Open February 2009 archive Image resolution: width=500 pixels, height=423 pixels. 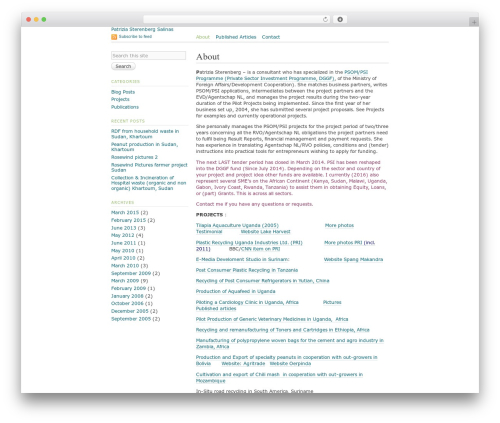(128, 288)
